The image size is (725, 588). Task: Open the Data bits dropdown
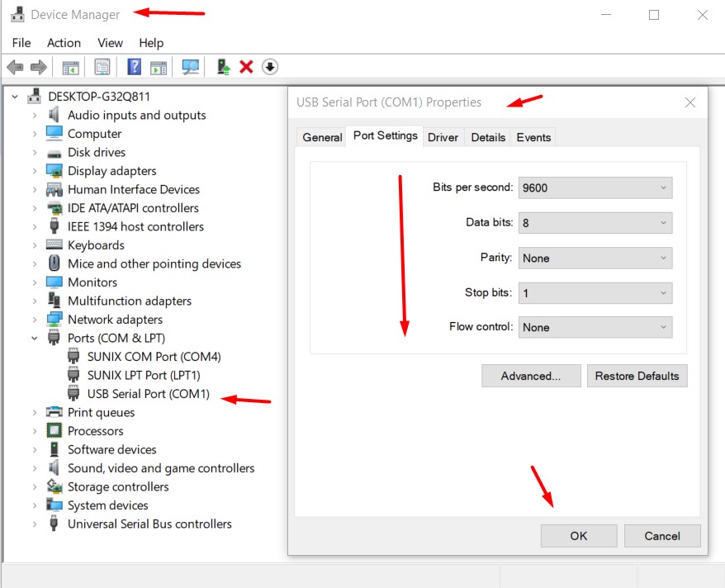(595, 223)
